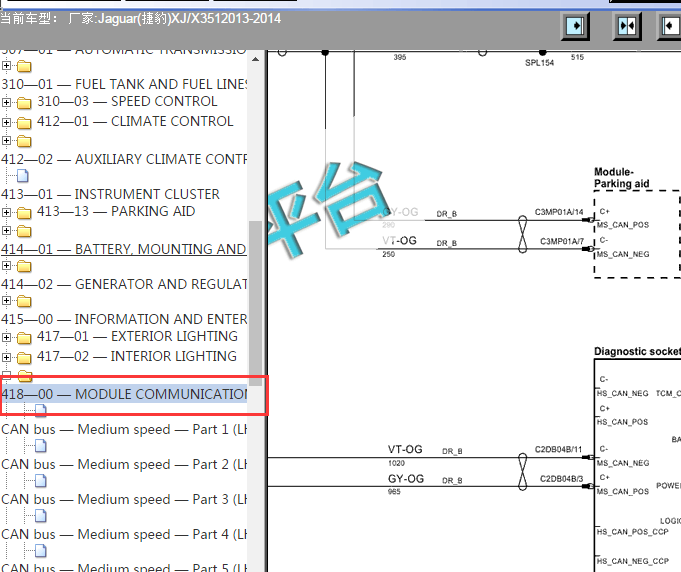Click folder icon above 414—02 GENERATOR
This screenshot has height=572, width=681.
click(x=24, y=266)
